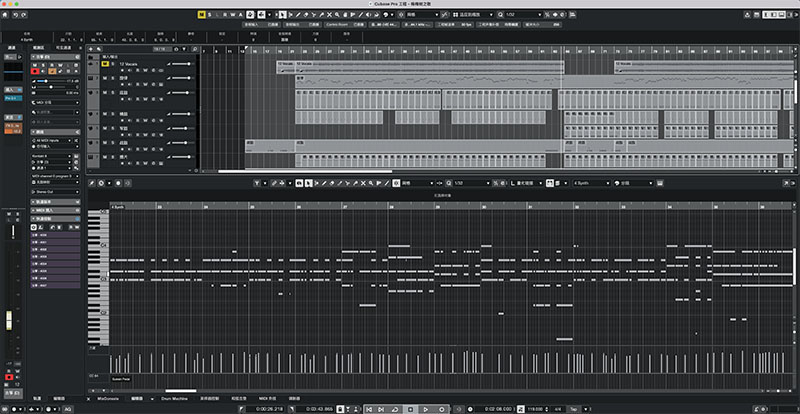800x414 pixels.
Task: Select the 可见通道 tab in the left zone
Action: (64, 48)
